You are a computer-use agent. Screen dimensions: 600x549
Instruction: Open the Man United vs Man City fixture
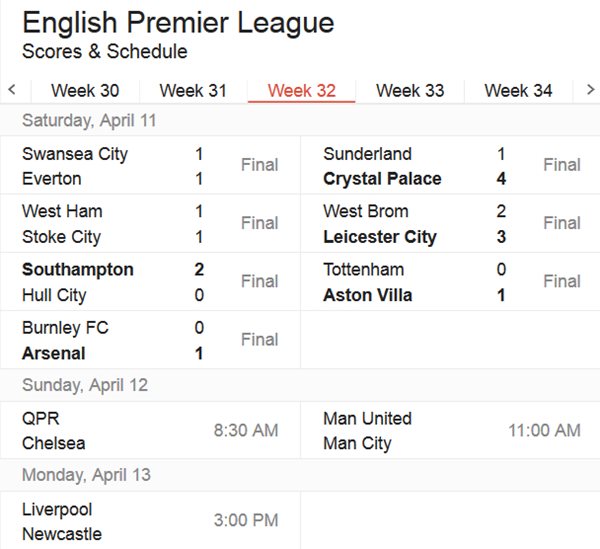[x=450, y=430]
